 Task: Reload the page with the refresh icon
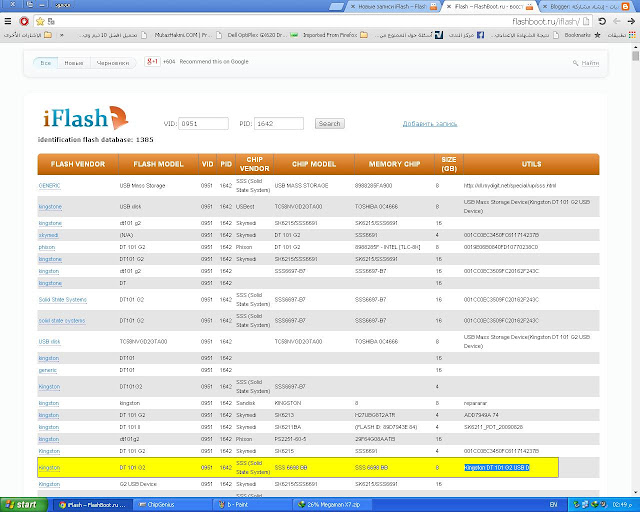(x=602, y=21)
